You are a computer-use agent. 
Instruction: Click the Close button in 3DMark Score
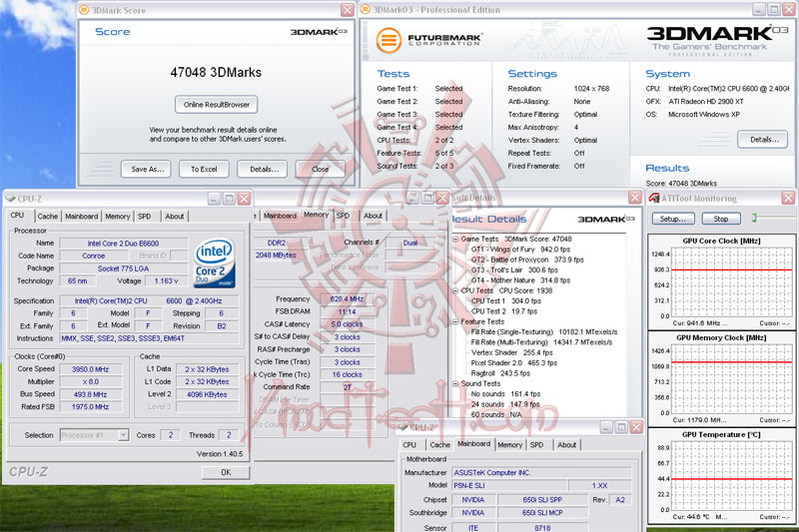[x=320, y=169]
